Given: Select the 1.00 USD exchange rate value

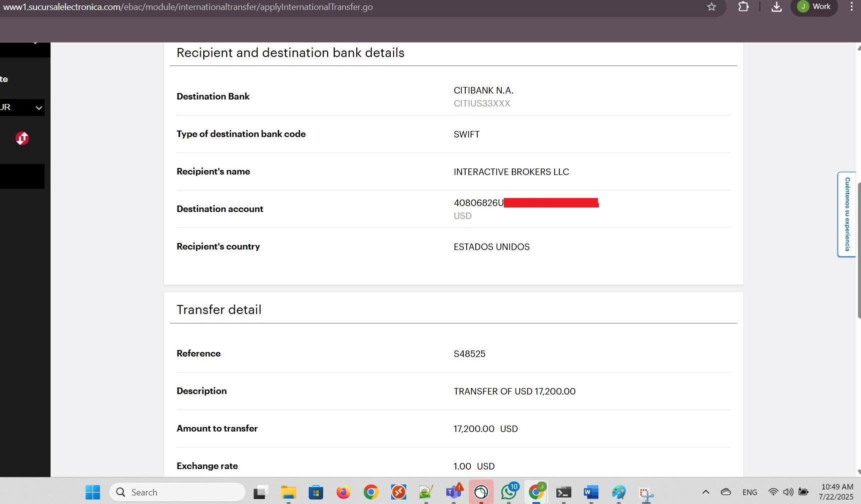Looking at the screenshot, I should (474, 466).
